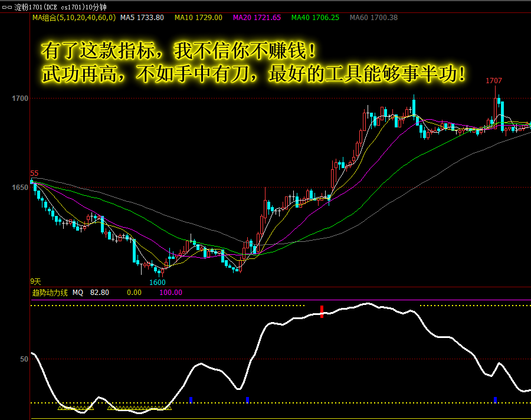Screen dimensions: 531x420
Task: Click the MQ 82.80 value readout
Action: 91,293
